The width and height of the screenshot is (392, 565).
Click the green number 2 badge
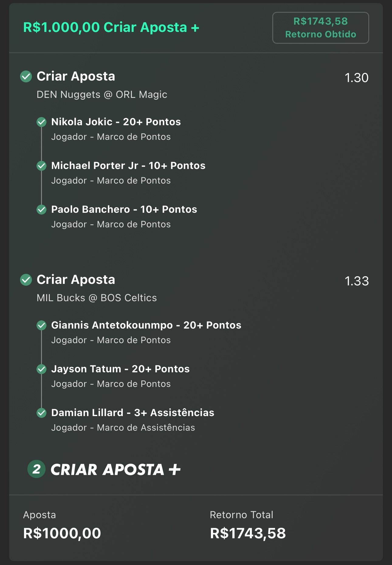(x=36, y=469)
